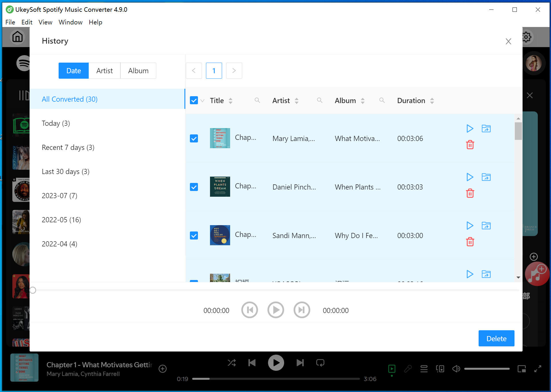Uncheck the Sandi Mann track checkbox
The image size is (551, 392).
tap(194, 235)
